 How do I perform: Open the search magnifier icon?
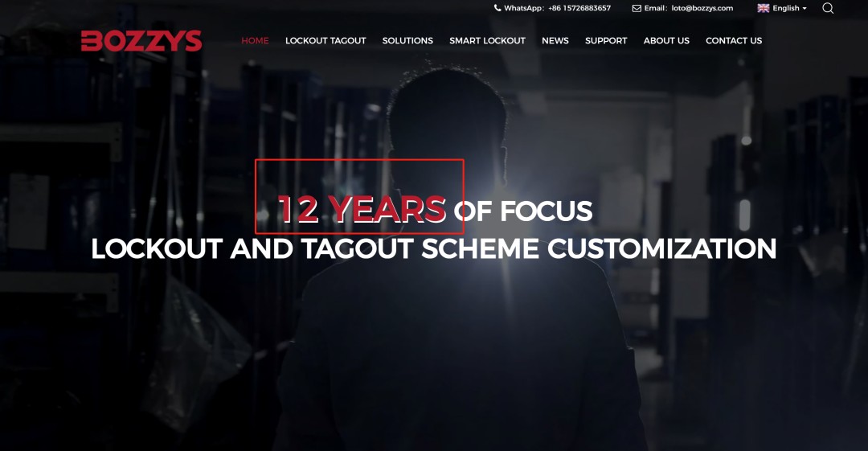coord(828,8)
